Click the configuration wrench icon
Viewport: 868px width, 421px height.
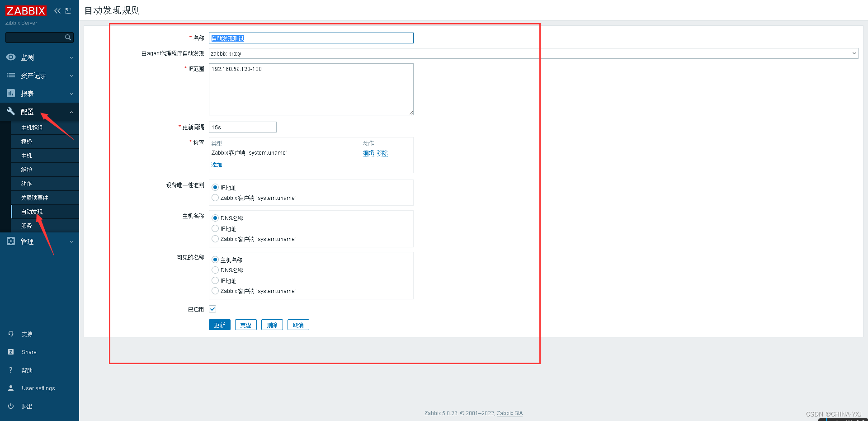(x=11, y=111)
